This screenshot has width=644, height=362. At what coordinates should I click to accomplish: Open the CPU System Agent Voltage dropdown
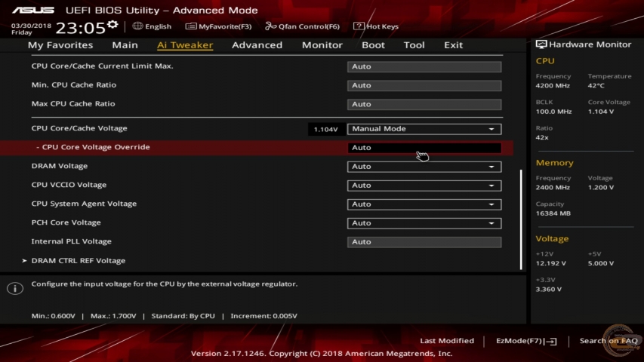click(x=424, y=204)
